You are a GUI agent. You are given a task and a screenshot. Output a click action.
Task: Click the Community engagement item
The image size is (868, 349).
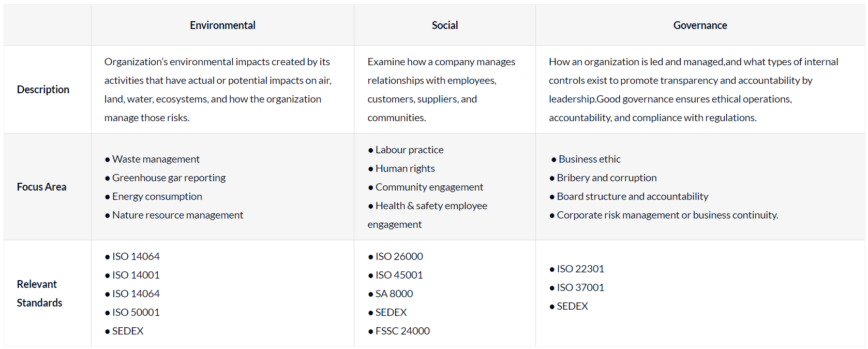(429, 187)
